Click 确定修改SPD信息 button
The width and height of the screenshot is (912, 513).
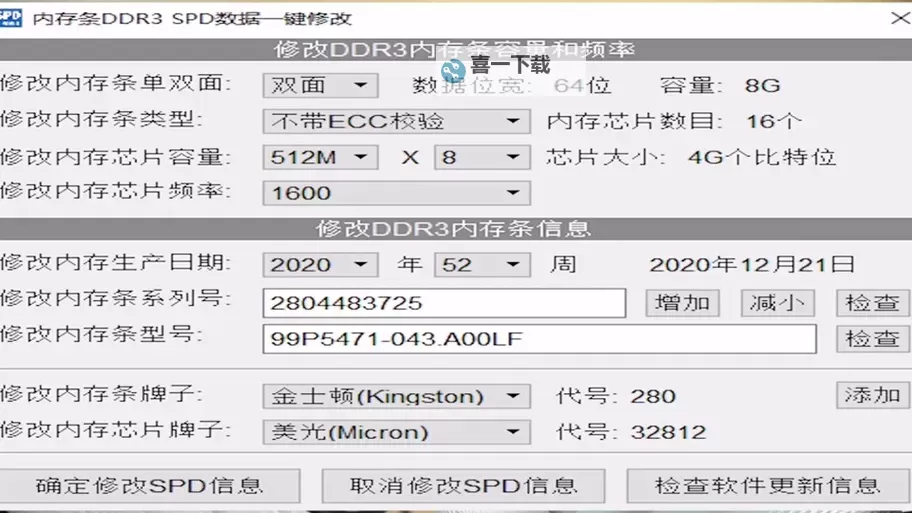149,486
